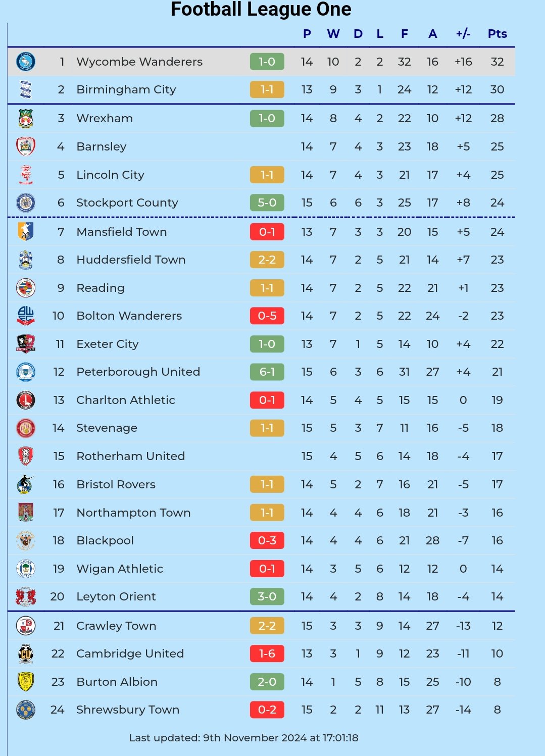Click the Bolton Wanderers club crest
The width and height of the screenshot is (545, 756).
[x=25, y=316]
